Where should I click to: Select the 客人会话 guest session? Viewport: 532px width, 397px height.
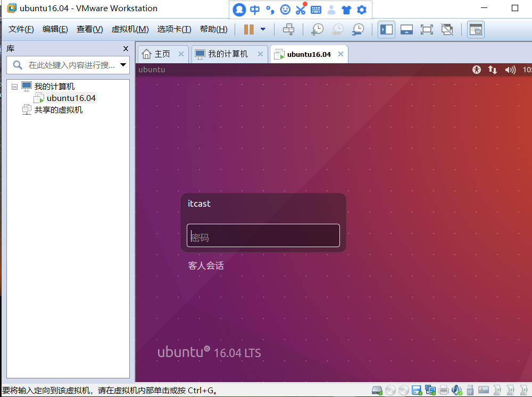coord(206,265)
